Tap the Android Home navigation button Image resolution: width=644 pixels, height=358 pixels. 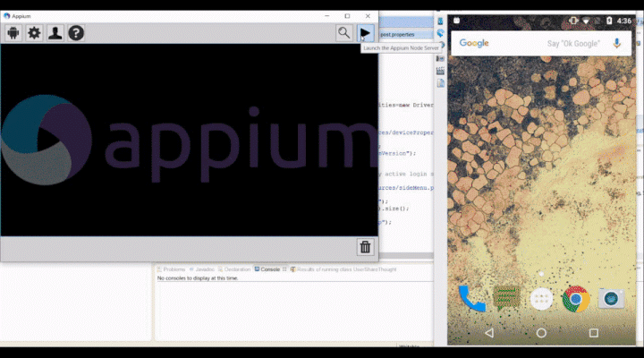click(x=541, y=333)
